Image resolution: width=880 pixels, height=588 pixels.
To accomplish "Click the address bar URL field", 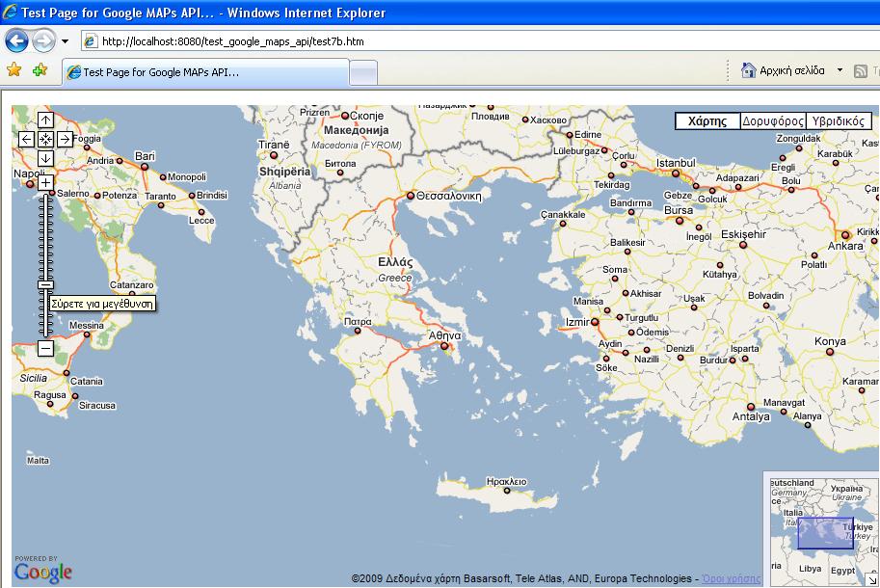I will click(480, 41).
